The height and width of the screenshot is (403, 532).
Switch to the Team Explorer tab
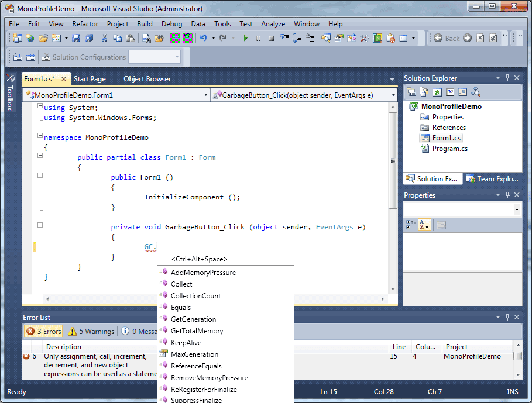point(492,179)
